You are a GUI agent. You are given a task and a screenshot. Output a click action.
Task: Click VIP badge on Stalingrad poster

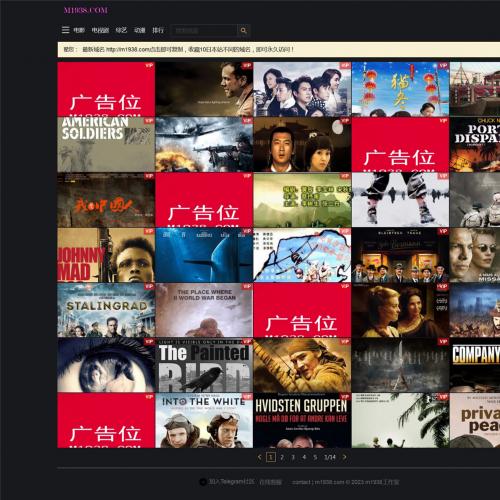click(x=149, y=286)
